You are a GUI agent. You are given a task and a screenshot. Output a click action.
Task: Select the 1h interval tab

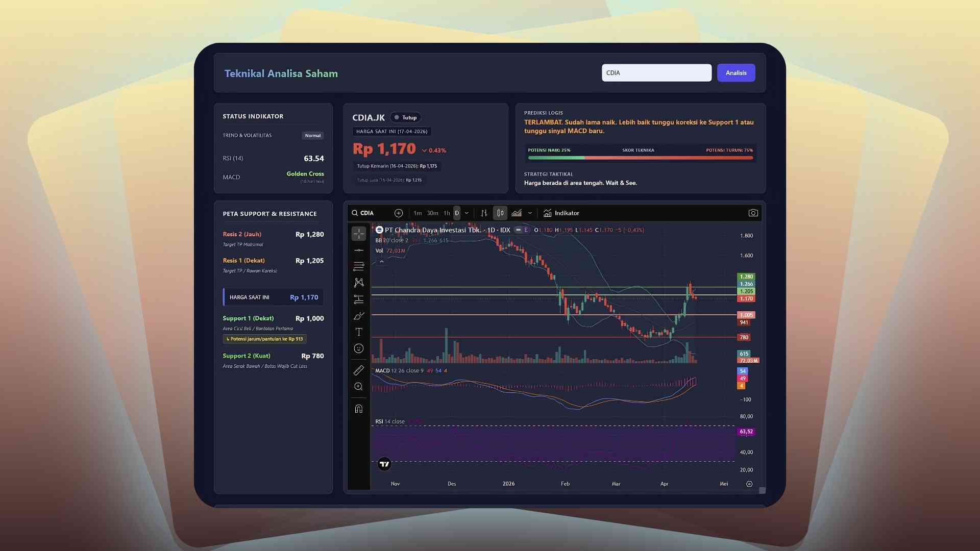pos(447,213)
